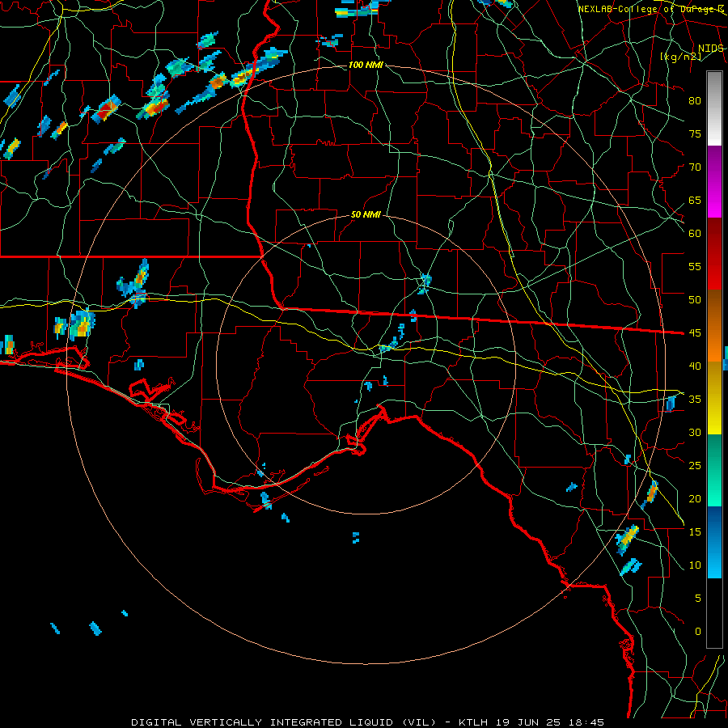
Task: Click the 20 value on the scale
Action: [695, 498]
